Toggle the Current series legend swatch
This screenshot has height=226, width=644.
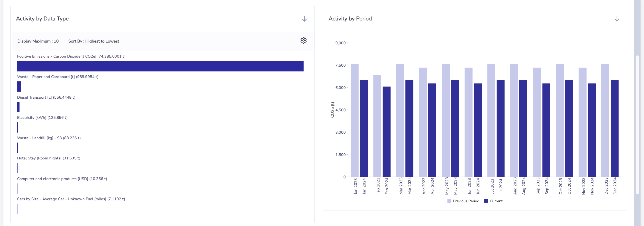tap(486, 201)
